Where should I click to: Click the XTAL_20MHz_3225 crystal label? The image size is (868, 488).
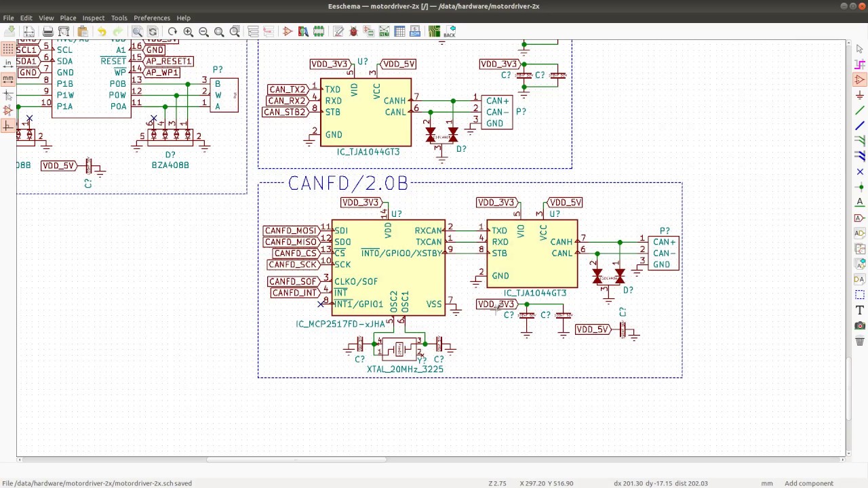pos(405,369)
